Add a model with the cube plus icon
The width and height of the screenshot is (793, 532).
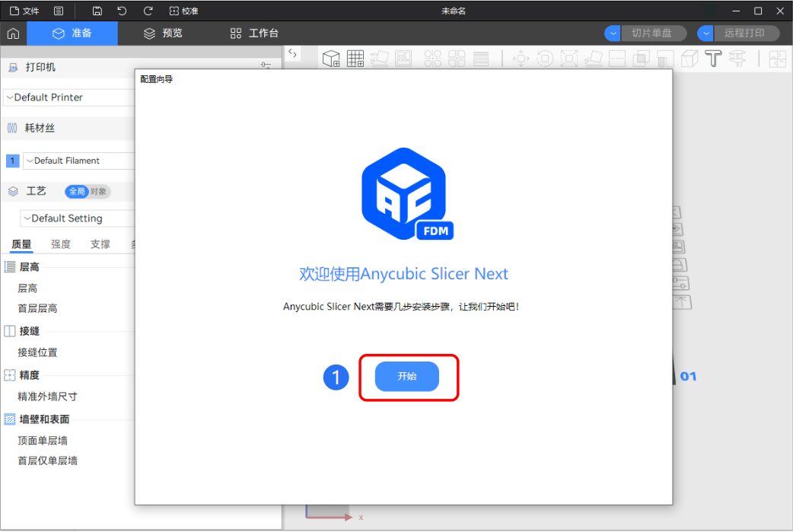tap(331, 59)
